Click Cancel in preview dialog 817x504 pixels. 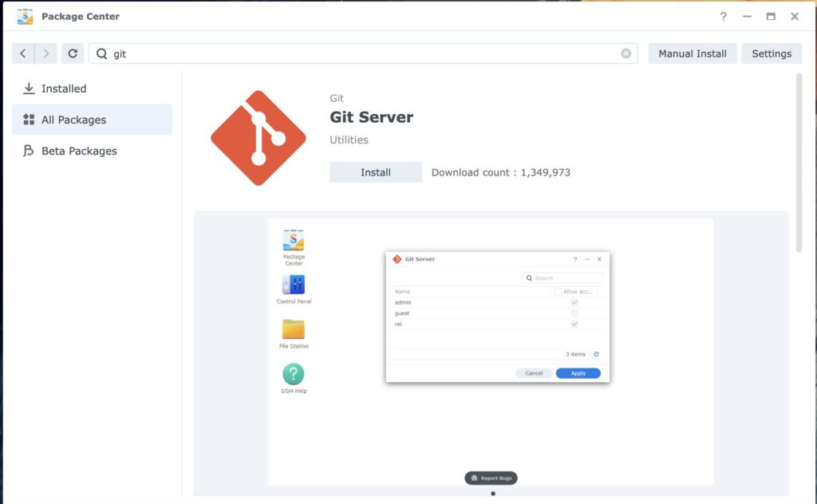point(534,373)
